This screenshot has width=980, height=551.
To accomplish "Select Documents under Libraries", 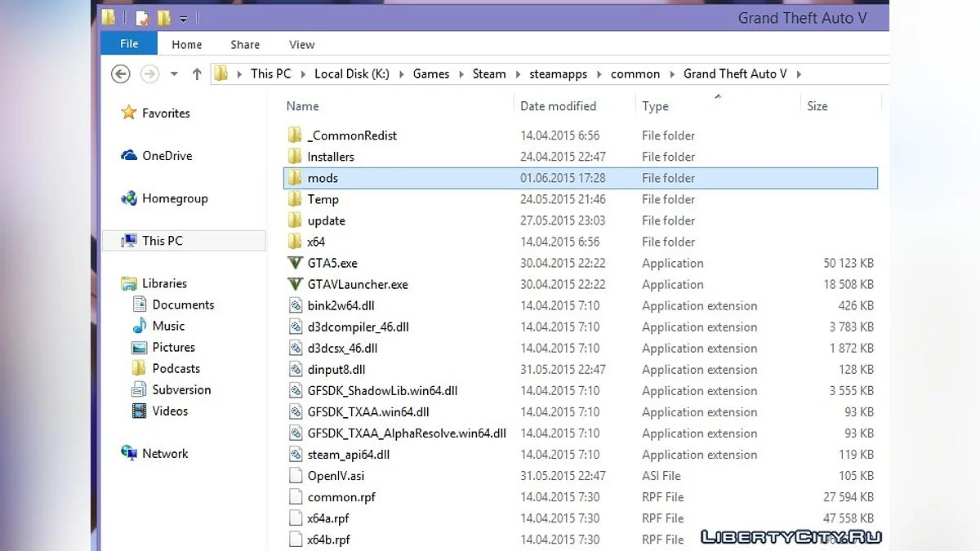I will 183,304.
